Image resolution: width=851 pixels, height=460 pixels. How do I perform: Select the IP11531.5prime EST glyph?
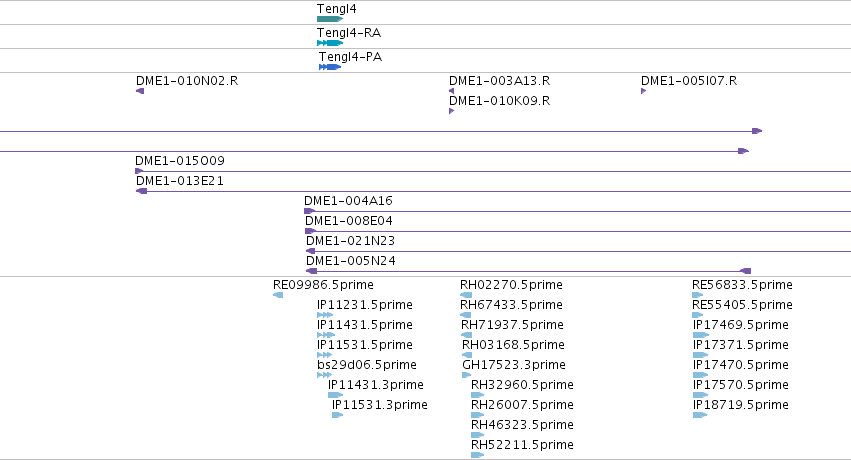325,355
